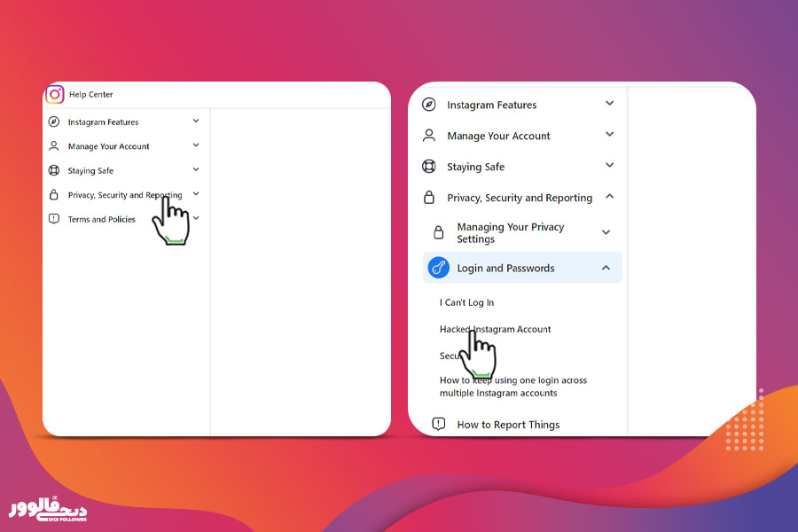Image resolution: width=798 pixels, height=532 pixels.
Task: Open the I Can't Log In link
Action: pos(466,302)
